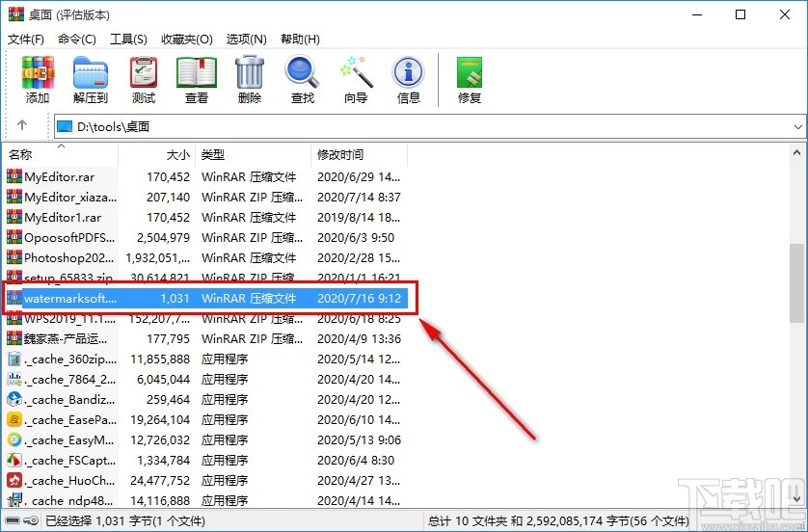Click icon of OpoosoftPDFS archive
This screenshot has width=808, height=532.
[x=14, y=237]
